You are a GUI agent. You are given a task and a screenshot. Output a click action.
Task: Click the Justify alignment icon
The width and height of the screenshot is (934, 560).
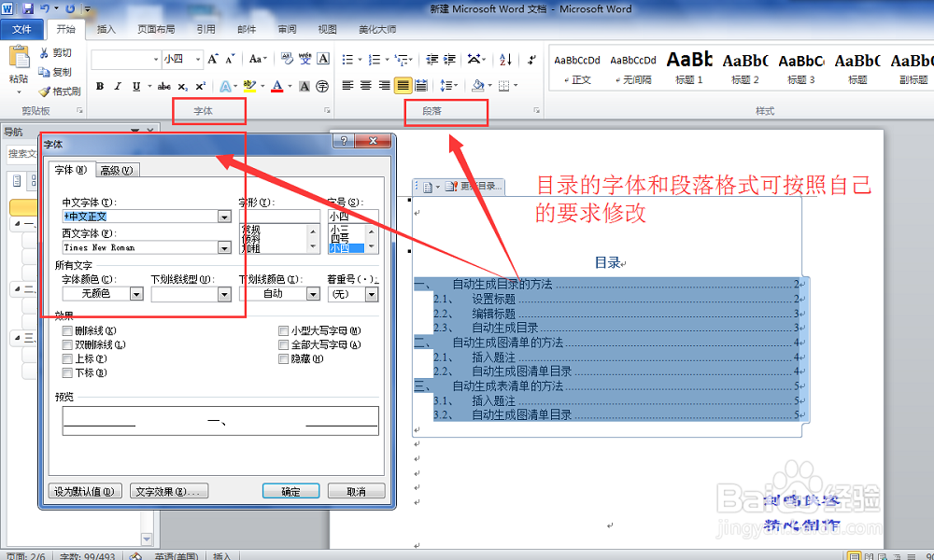pos(403,86)
